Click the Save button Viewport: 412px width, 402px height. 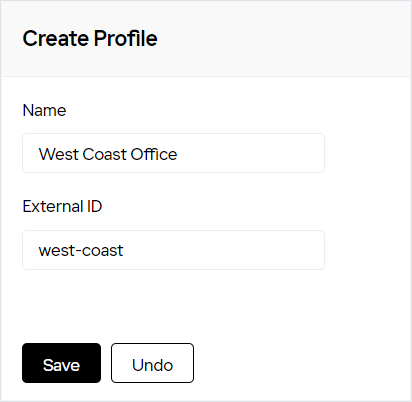(x=61, y=363)
